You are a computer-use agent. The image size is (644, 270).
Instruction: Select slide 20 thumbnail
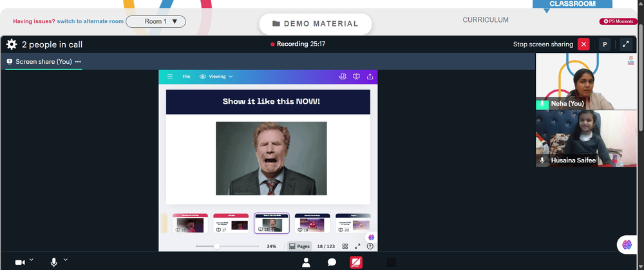click(353, 223)
